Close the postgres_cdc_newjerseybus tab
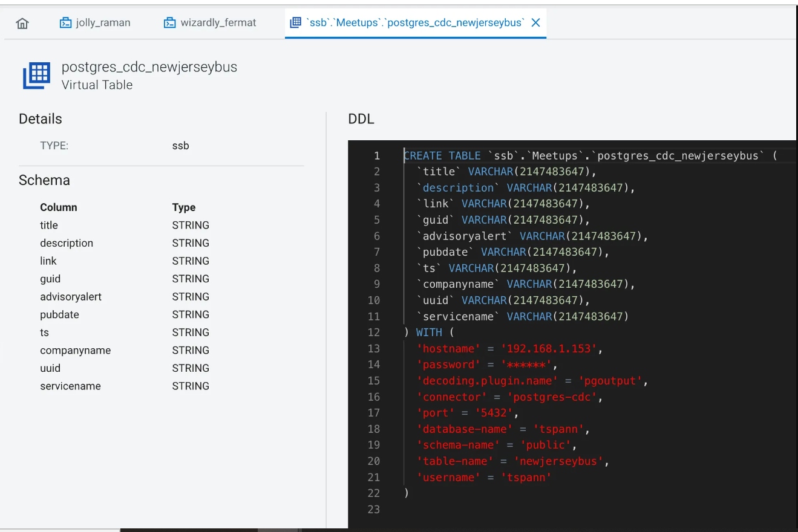 [535, 22]
